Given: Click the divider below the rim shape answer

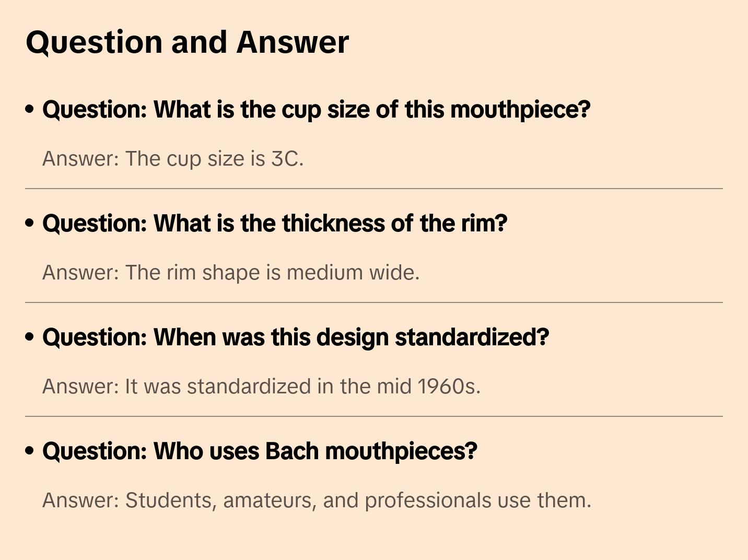Looking at the screenshot, I should pos(374,302).
